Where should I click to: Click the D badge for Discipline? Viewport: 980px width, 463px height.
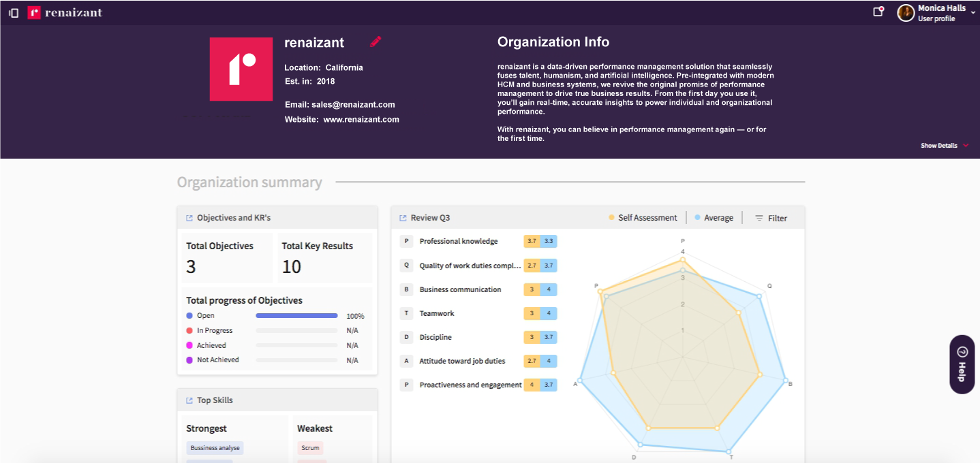406,337
